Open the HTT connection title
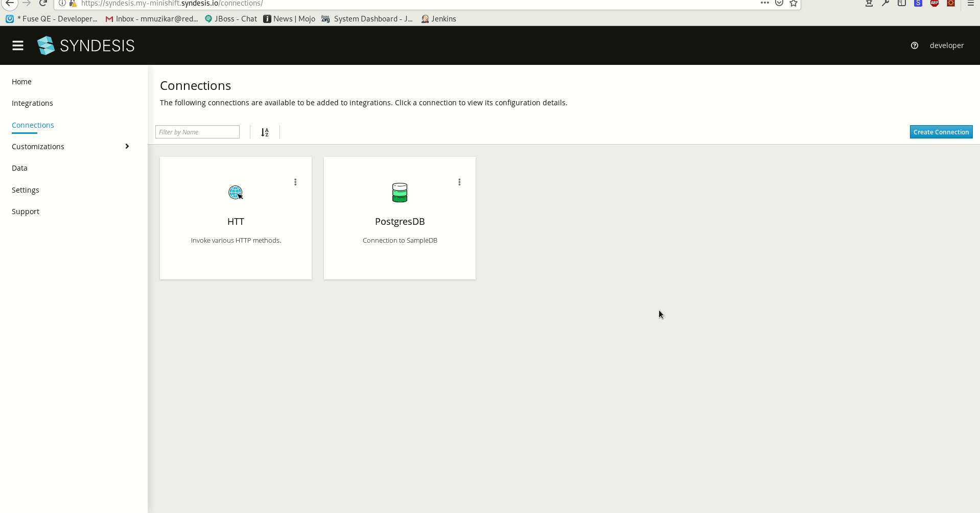This screenshot has height=513, width=980. 236,222
